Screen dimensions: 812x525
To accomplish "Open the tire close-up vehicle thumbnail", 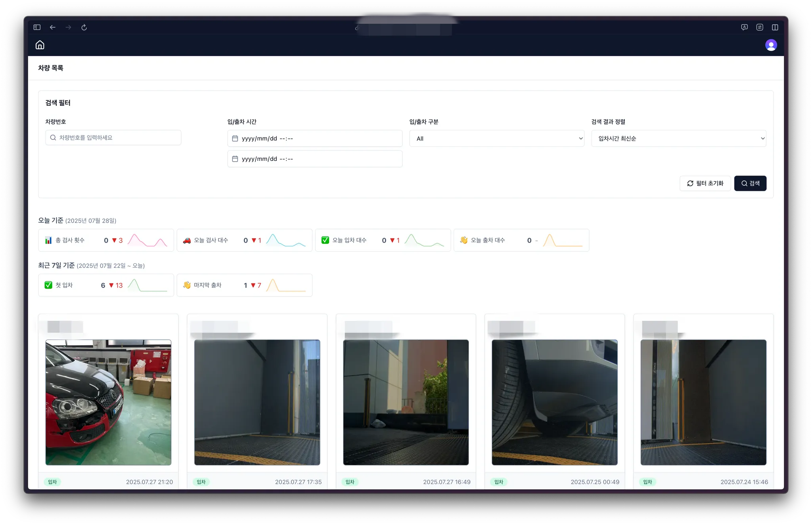I will click(x=554, y=402).
